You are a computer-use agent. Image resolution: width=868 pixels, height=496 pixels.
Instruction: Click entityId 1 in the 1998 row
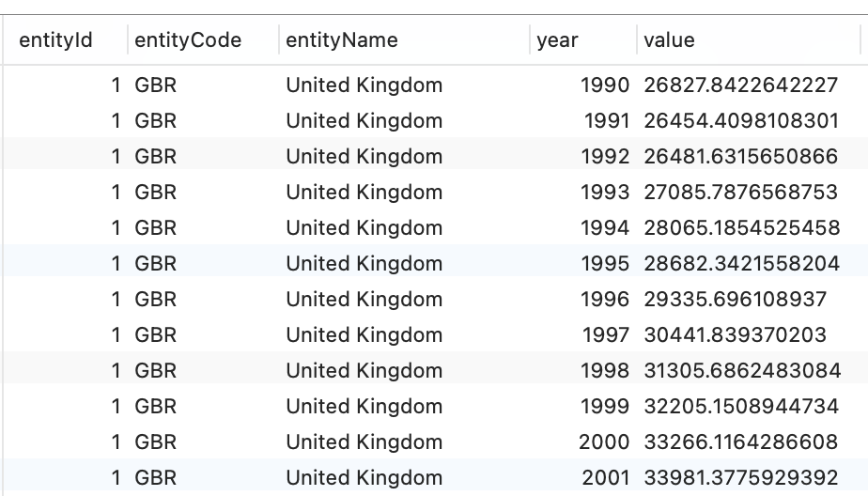click(x=116, y=371)
